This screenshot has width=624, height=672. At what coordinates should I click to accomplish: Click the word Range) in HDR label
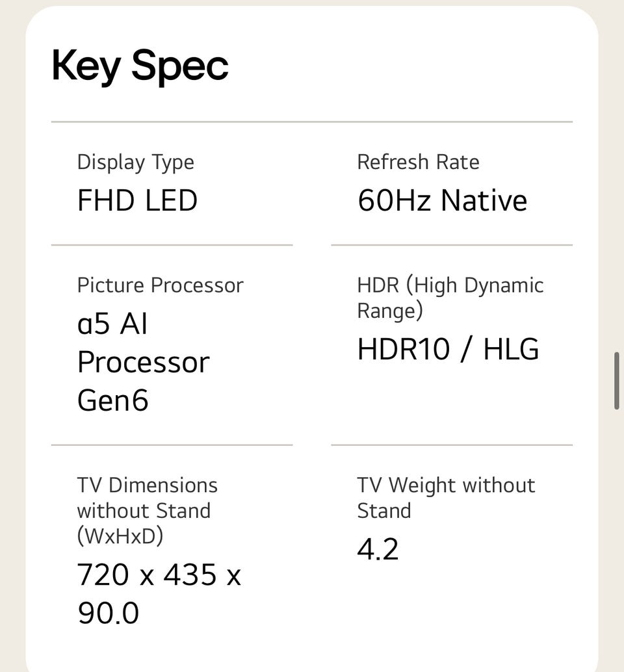(390, 311)
